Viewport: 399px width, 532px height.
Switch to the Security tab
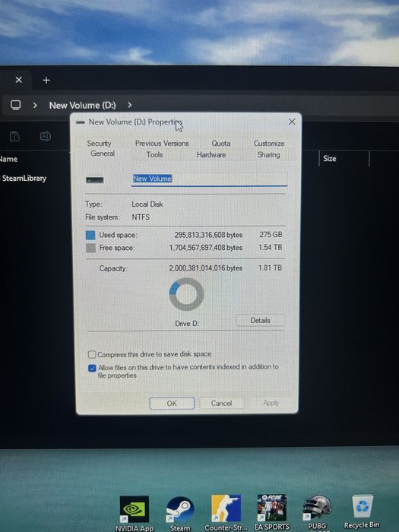99,144
